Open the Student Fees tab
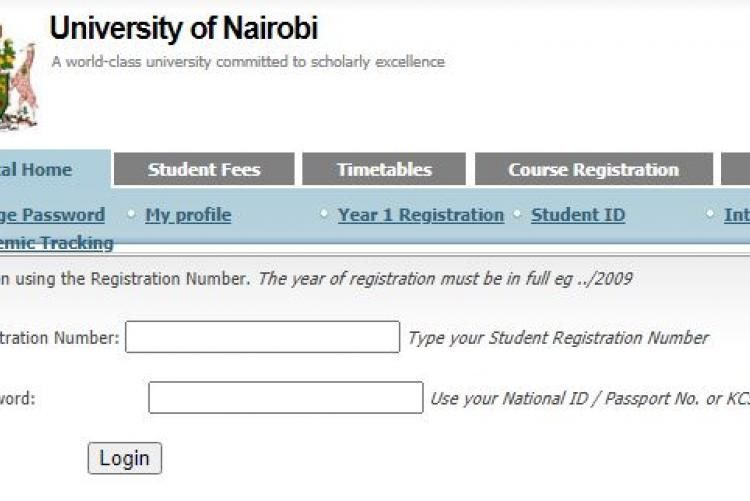 click(204, 170)
